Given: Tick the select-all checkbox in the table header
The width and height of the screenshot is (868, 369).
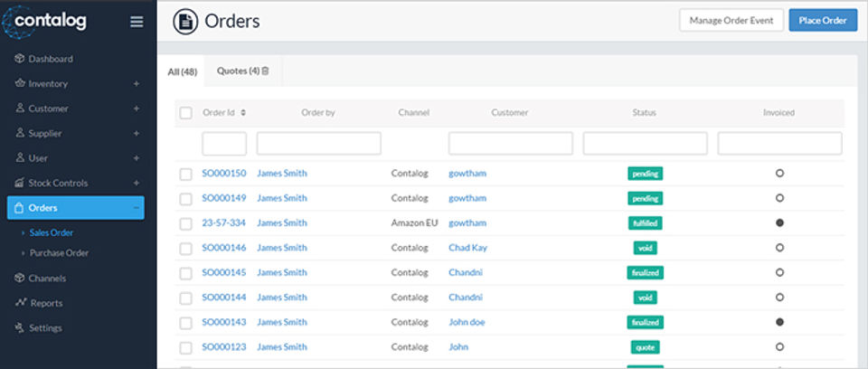Looking at the screenshot, I should click(x=185, y=113).
